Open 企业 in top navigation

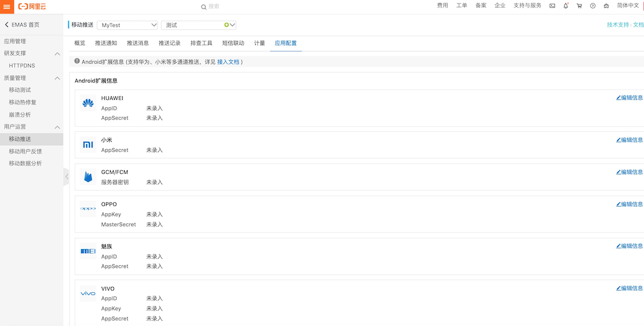click(x=500, y=6)
